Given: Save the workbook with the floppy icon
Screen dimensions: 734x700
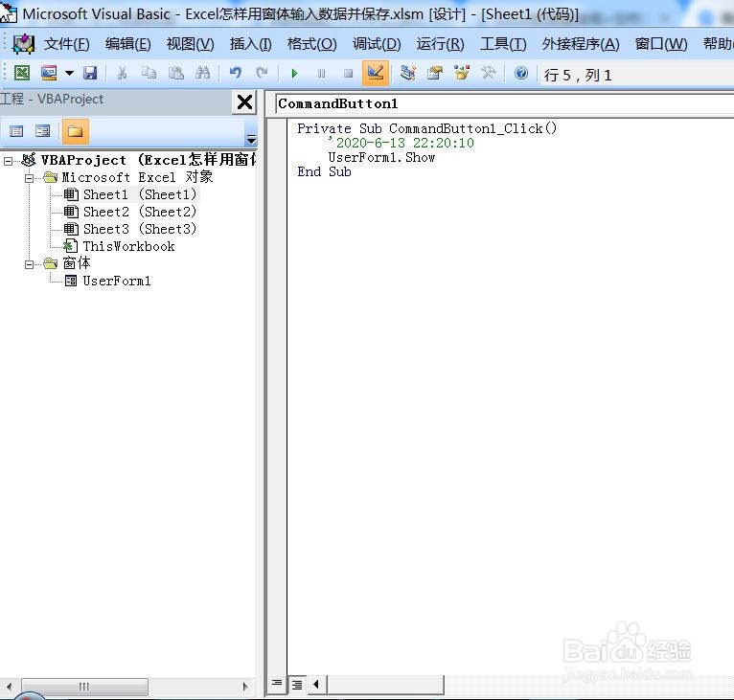Looking at the screenshot, I should click(90, 73).
